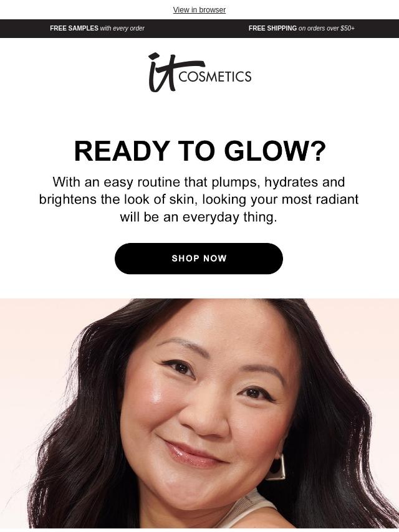Screen dimensions: 399x532
Task: Open the View in browser link
Action: [x=199, y=10]
